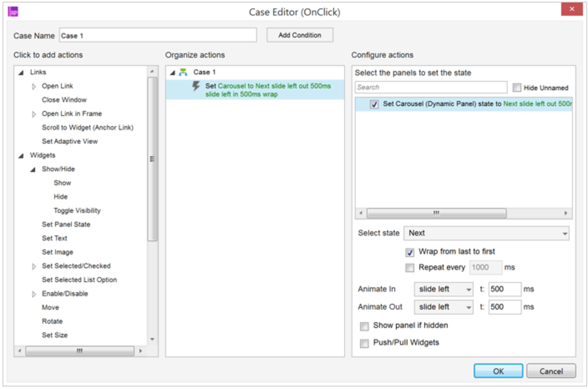Viewport: 588px width, 389px height.
Task: Uncheck the Set Carousel dynamic panel checkbox
Action: coord(374,104)
